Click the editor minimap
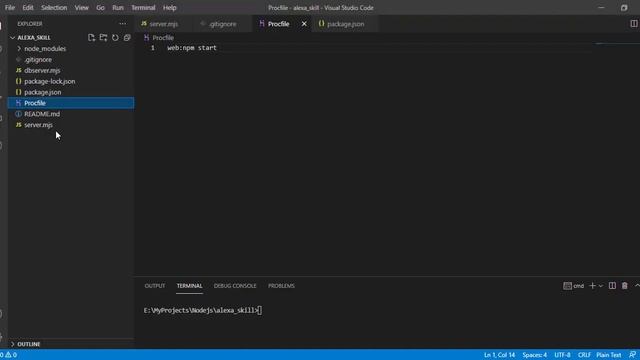This screenshot has width=640, height=360. [x=616, y=44]
